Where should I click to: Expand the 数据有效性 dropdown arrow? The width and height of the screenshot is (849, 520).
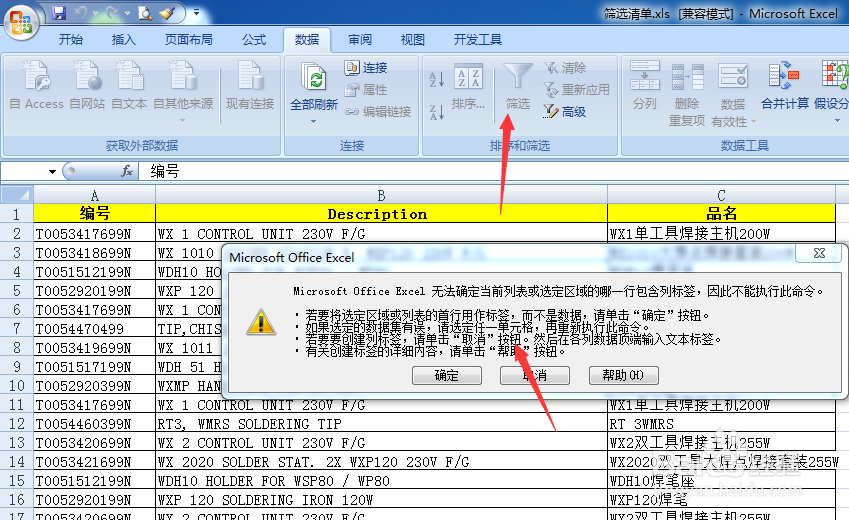pyautogui.click(x=753, y=122)
